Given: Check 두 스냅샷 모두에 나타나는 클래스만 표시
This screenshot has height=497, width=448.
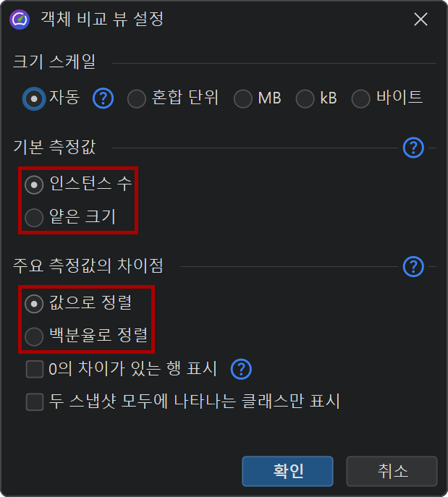Looking at the screenshot, I should point(35,402).
